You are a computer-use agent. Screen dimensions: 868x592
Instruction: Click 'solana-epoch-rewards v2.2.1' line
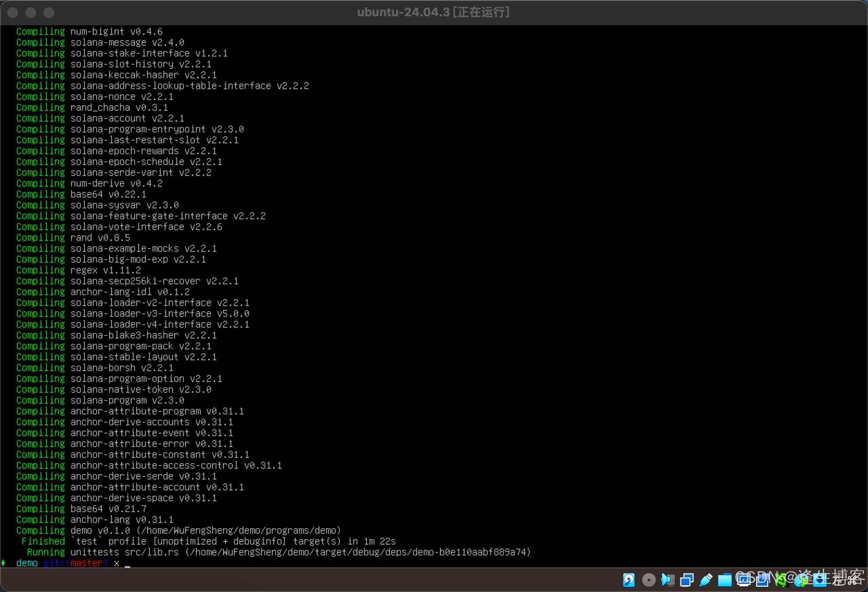(144, 151)
